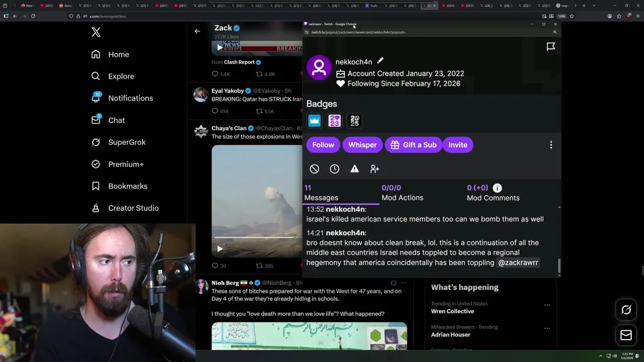Image resolution: width=644 pixels, height=362 pixels.
Task: Open Creator Studio in X sidebar
Action: click(133, 208)
